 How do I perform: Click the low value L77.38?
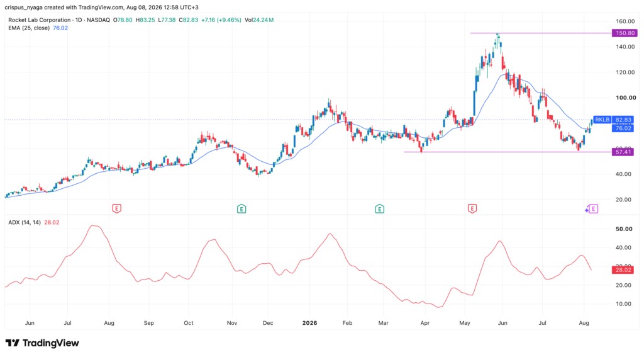click(x=167, y=20)
